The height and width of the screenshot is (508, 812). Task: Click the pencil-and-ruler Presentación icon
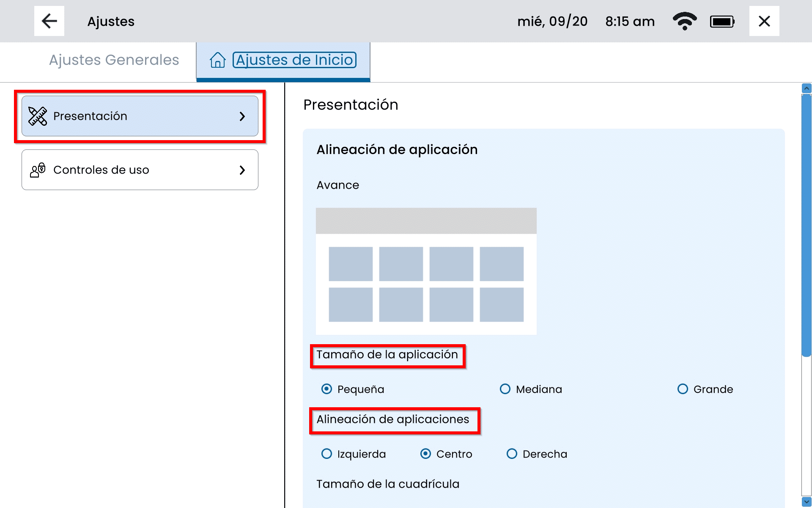click(x=38, y=116)
